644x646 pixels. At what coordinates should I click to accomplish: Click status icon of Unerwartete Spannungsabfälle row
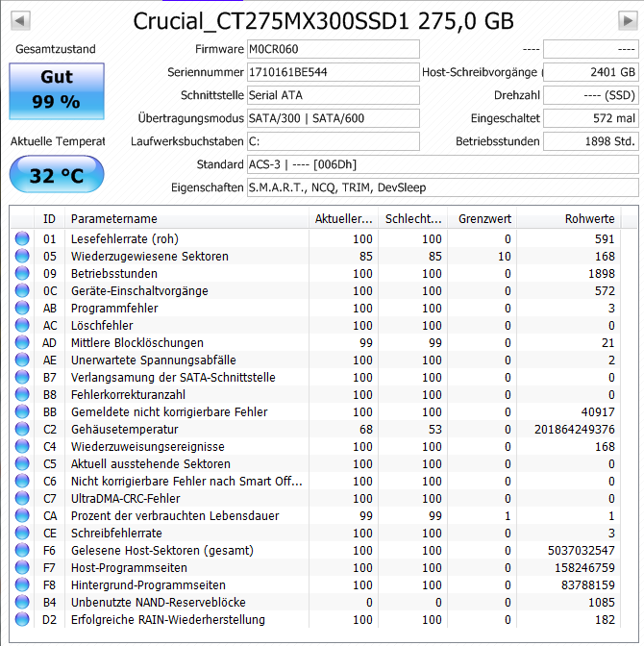[x=22, y=360]
